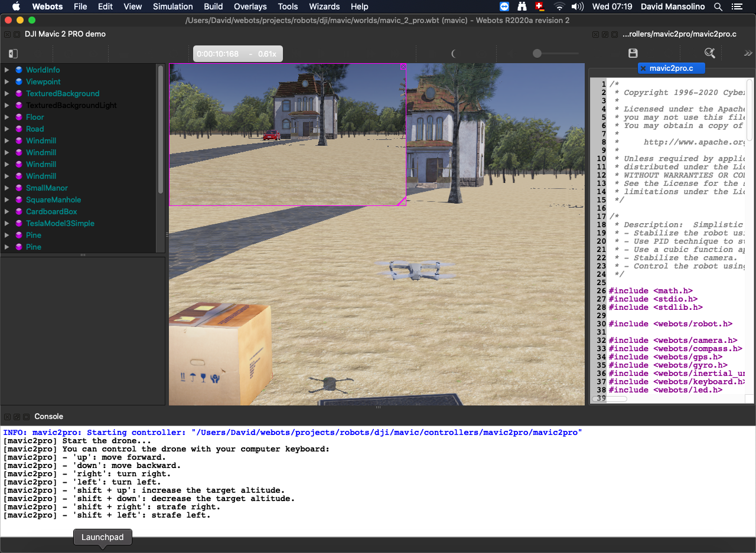
Task: Toggle the maximize icon on the mavic2pro.c editor panel
Action: click(x=613, y=34)
